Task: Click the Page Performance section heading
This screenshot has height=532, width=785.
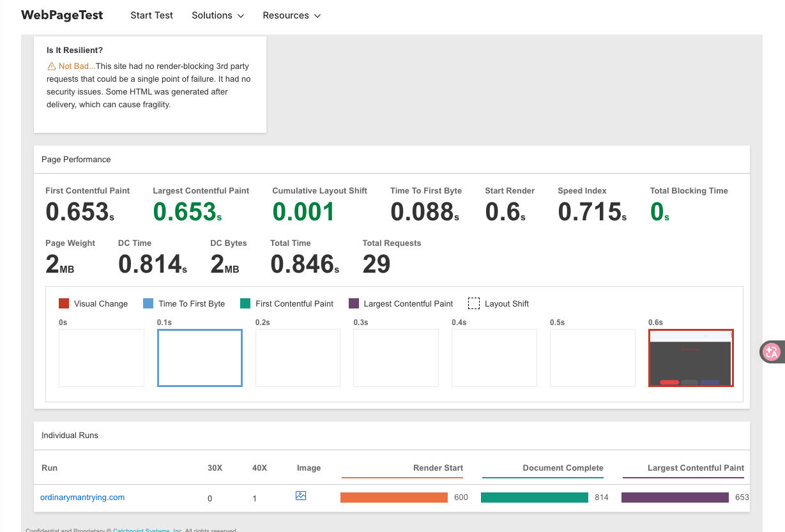Action: 76,160
